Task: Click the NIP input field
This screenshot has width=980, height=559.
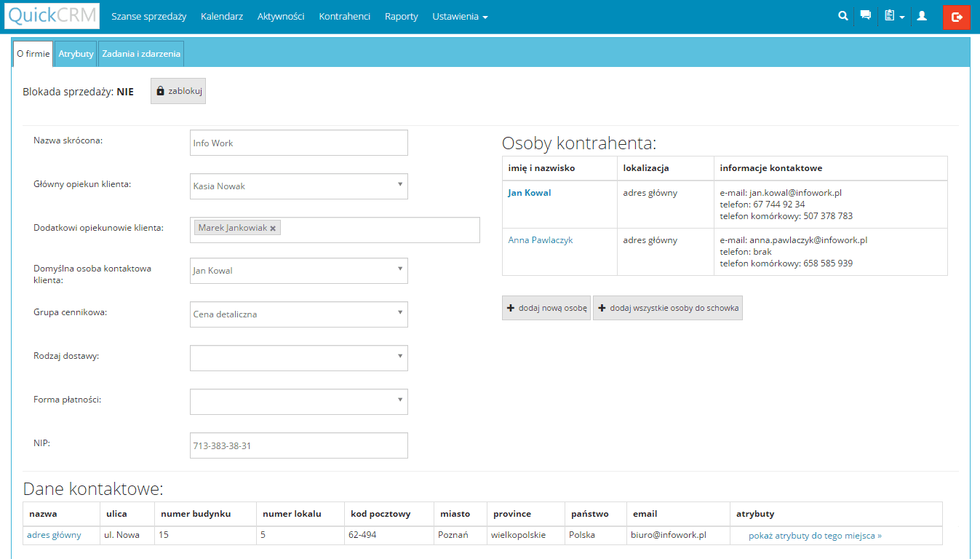Action: pos(298,445)
